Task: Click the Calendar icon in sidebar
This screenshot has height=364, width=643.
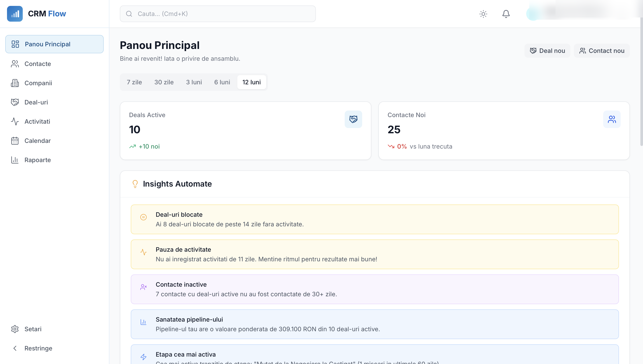Action: 15,141
